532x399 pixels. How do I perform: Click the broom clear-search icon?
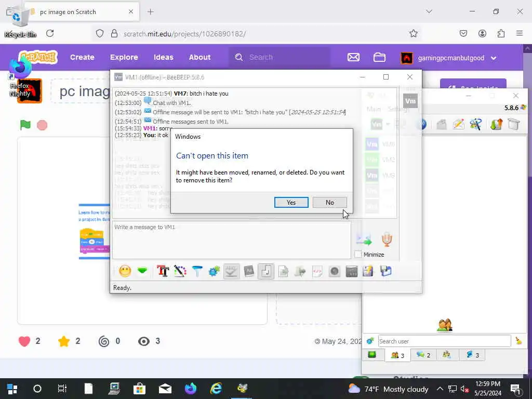tap(518, 341)
